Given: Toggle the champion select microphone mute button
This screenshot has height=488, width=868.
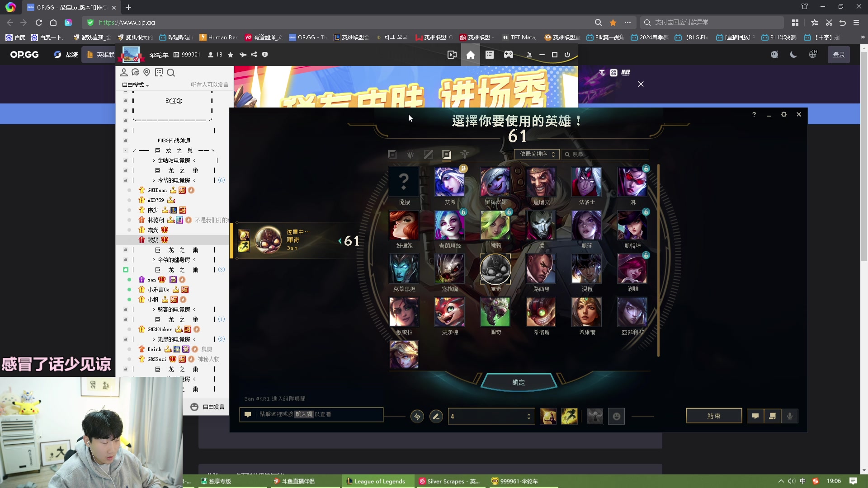Looking at the screenshot, I should pos(789,416).
